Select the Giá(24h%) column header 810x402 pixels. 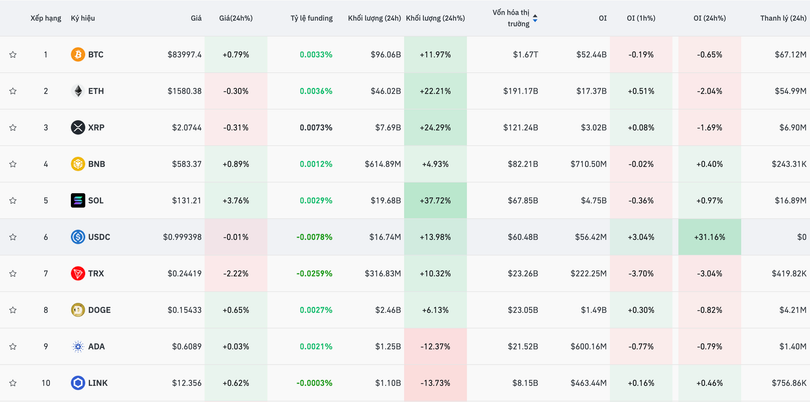234,18
